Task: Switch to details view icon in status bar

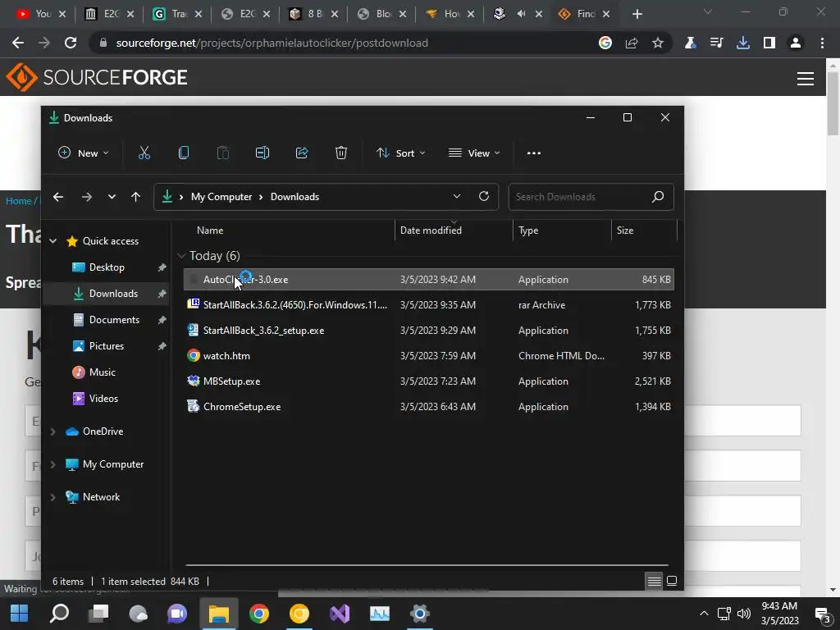Action: (654, 582)
